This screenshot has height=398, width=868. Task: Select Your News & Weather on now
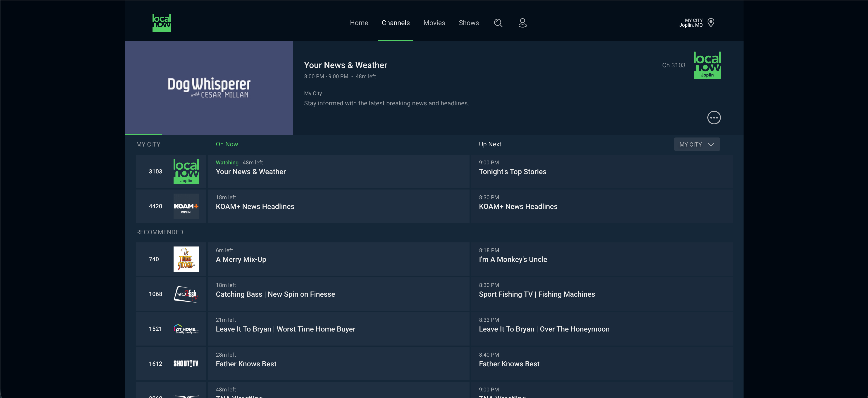(x=338, y=171)
